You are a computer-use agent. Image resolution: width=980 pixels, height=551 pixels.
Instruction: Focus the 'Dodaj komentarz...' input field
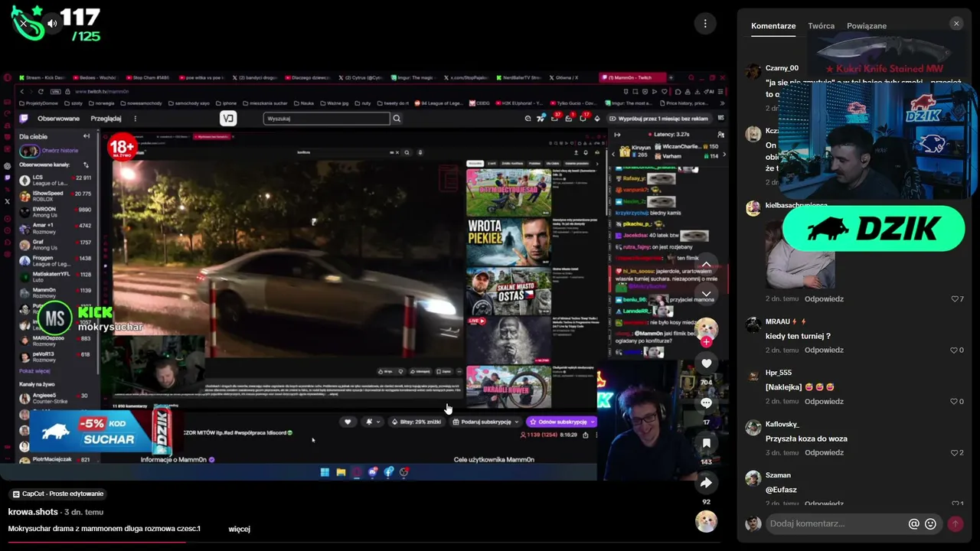[835, 523]
